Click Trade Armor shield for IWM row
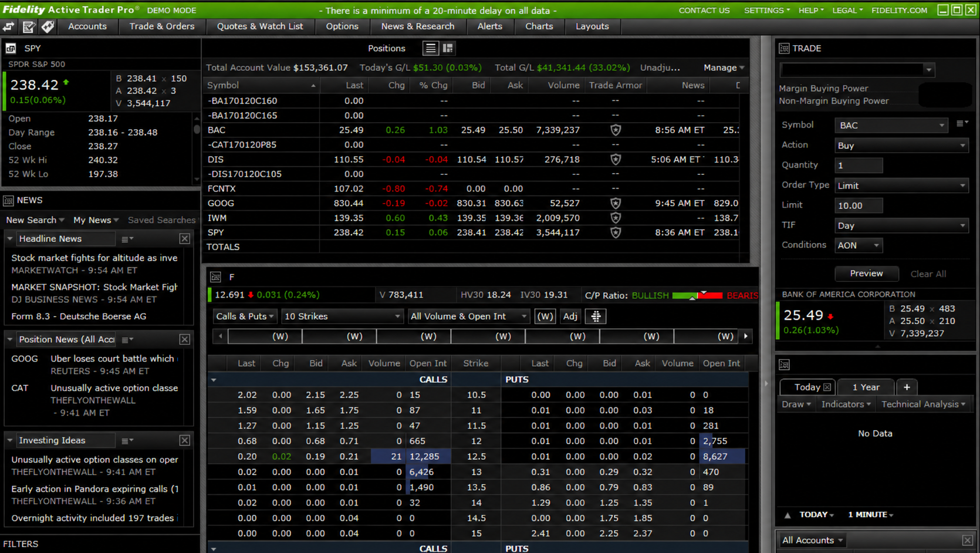 click(616, 218)
